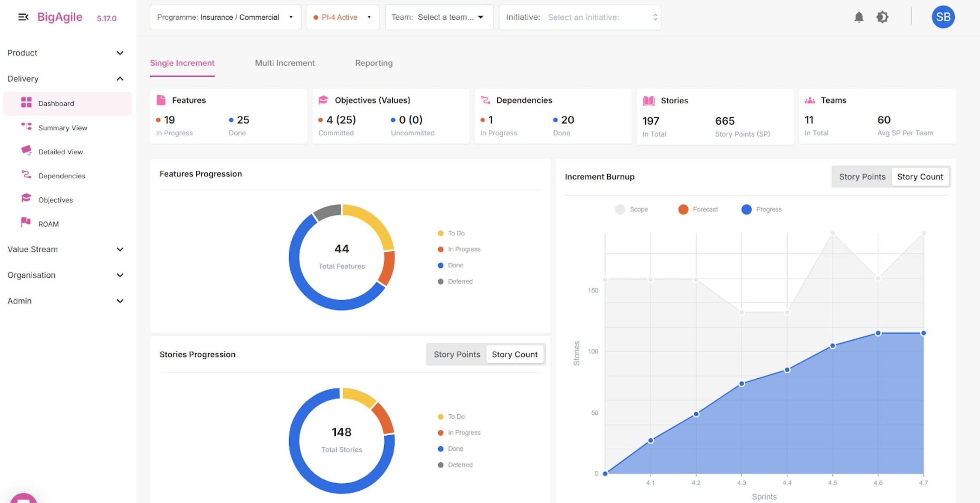The image size is (980, 503).
Task: Click the BigAgile logo link
Action: tap(60, 17)
